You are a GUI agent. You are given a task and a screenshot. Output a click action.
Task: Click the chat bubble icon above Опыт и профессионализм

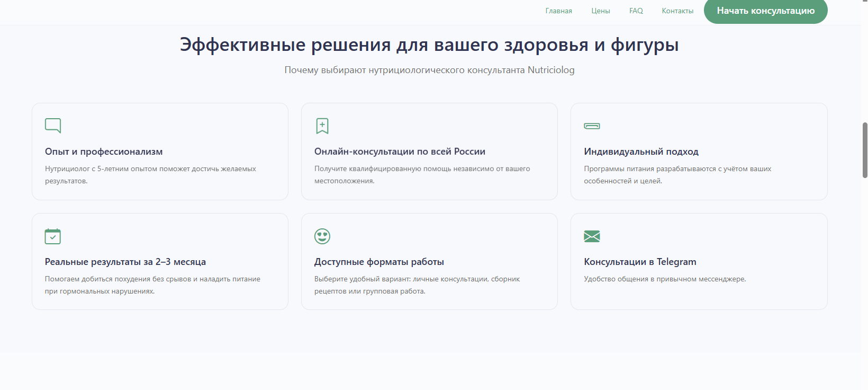pyautogui.click(x=53, y=126)
